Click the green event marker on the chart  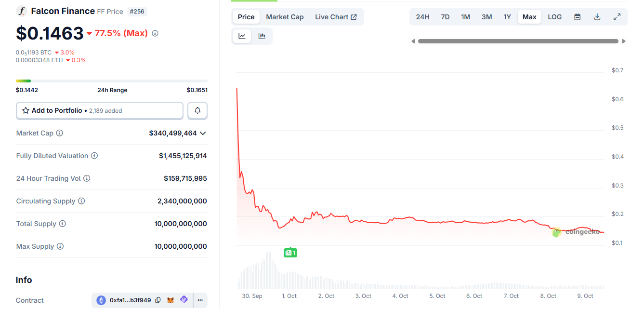(x=290, y=252)
